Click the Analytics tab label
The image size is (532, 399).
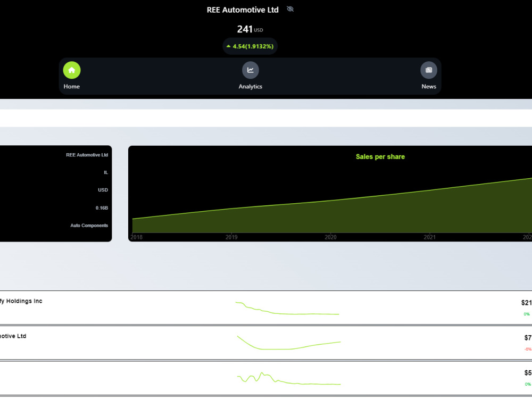[251, 87]
